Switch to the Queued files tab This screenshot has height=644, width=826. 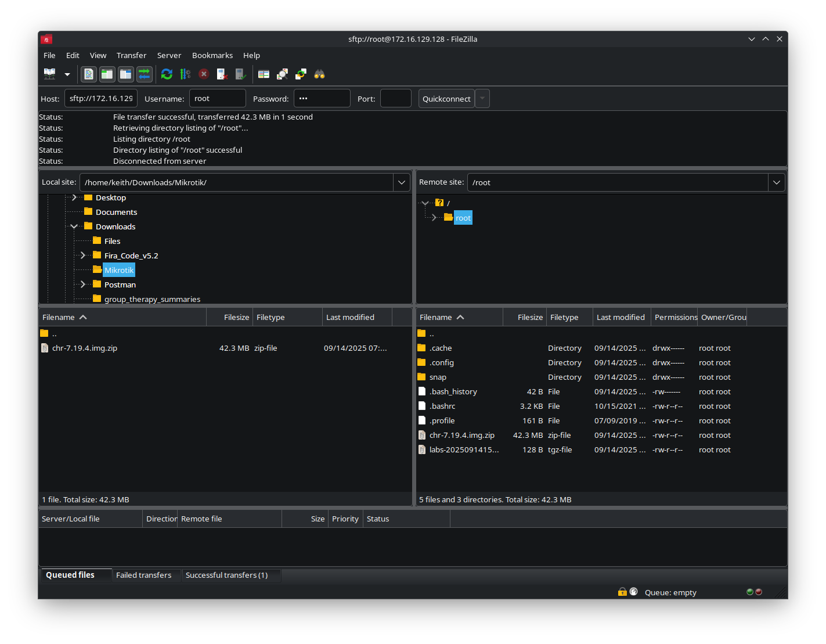point(75,575)
